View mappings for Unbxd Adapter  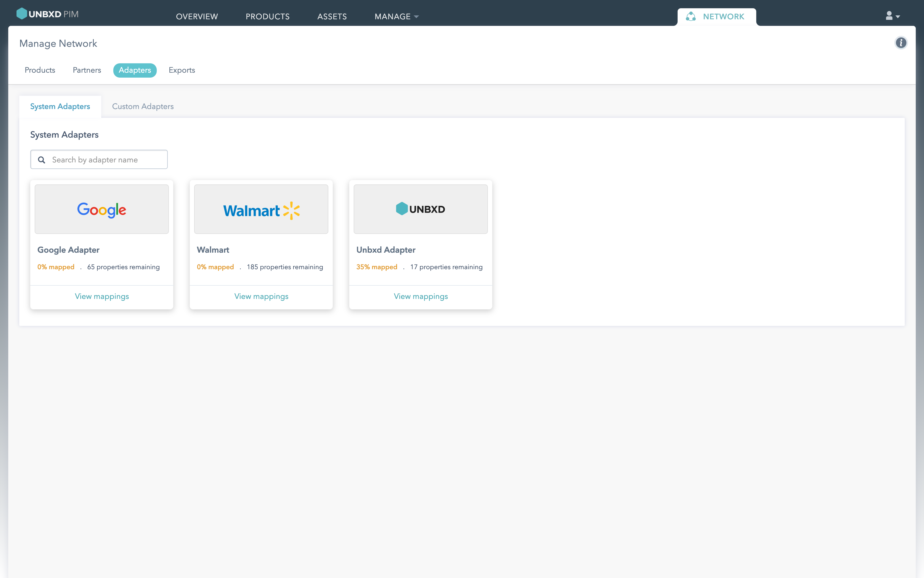pos(421,296)
